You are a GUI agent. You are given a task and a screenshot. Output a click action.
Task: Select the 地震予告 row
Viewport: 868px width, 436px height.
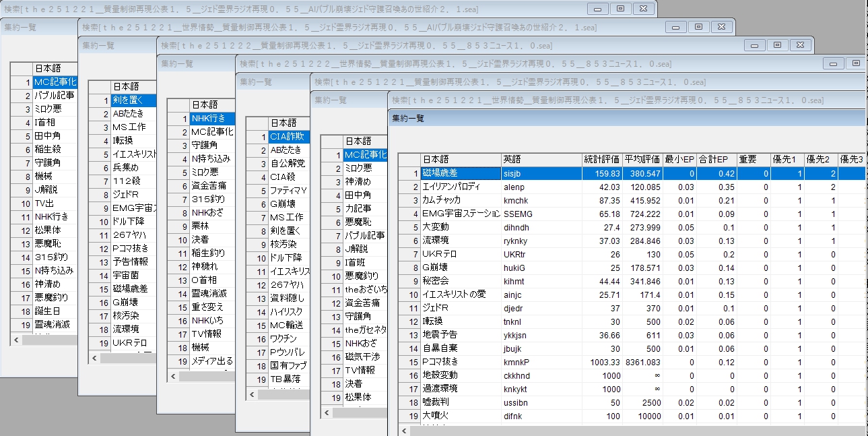[461, 335]
